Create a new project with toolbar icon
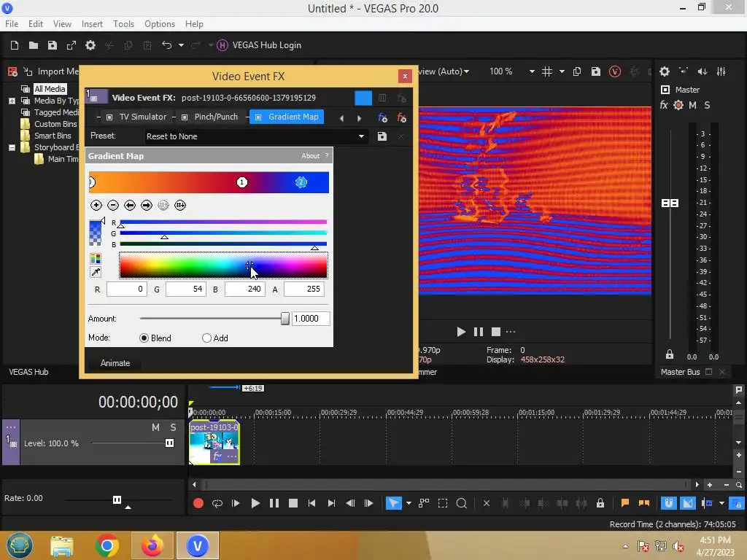Image resolution: width=747 pixels, height=560 pixels. click(15, 45)
